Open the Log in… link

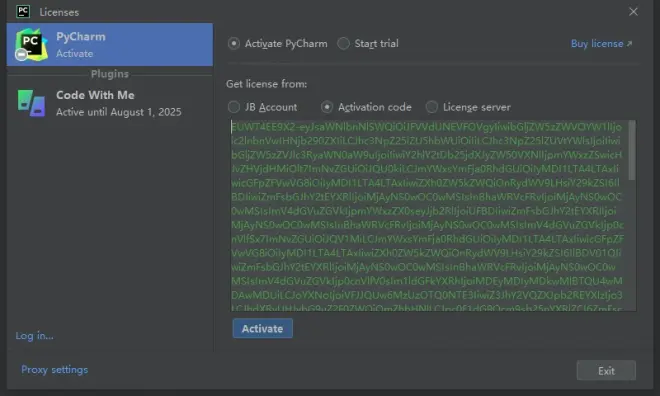[x=35, y=335]
